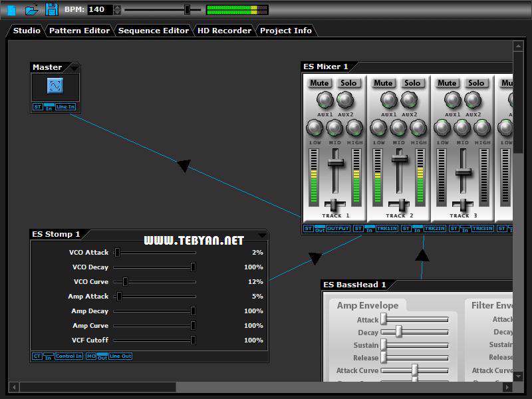Click the Line Out port on ES Stomp 1
The height and width of the screenshot is (399, 532).
pos(120,356)
